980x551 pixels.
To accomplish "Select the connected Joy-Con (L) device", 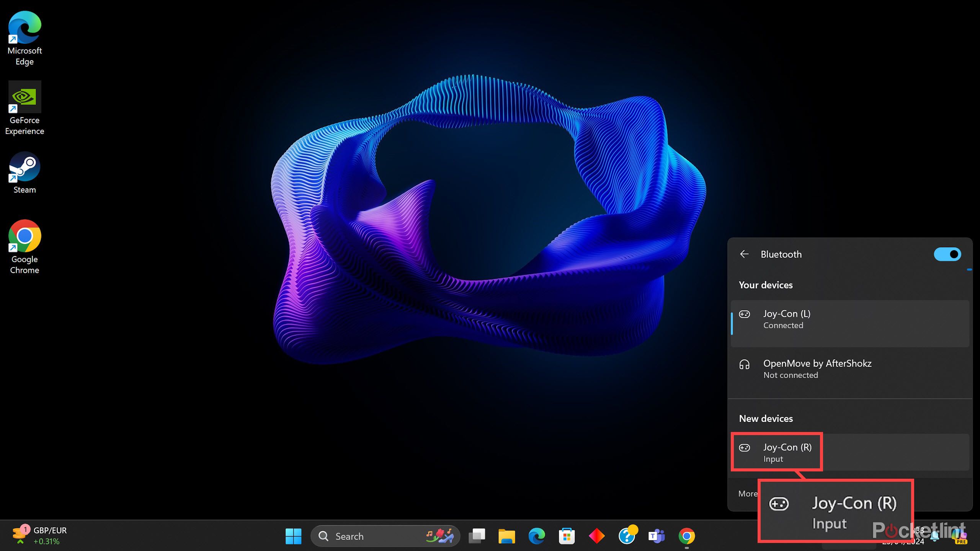I will 850,323.
